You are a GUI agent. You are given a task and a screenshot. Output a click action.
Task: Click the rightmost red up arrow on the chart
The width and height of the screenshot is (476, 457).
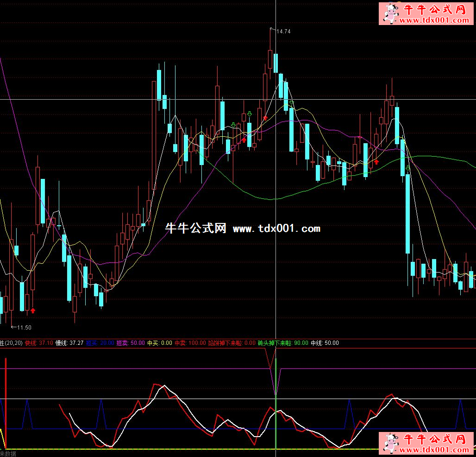point(376,162)
